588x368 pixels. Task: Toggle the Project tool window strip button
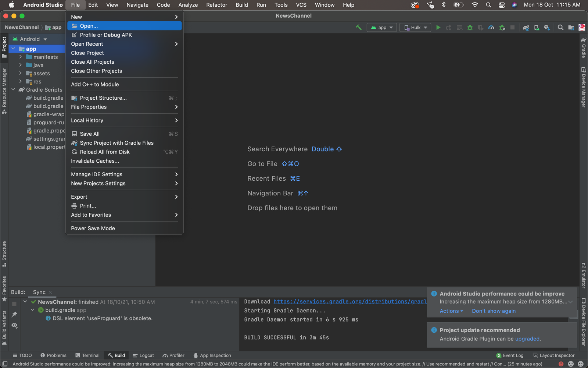[x=4, y=47]
